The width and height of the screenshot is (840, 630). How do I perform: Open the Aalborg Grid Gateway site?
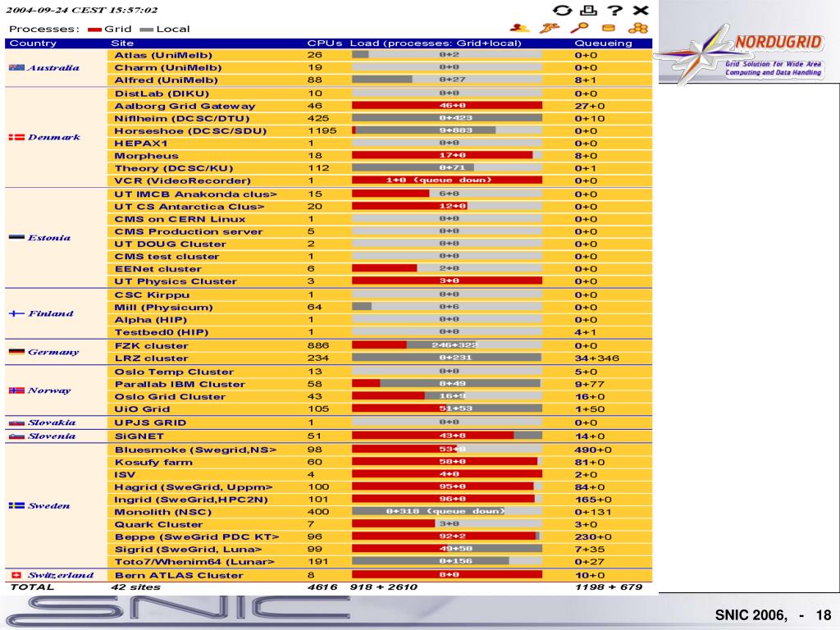(185, 106)
